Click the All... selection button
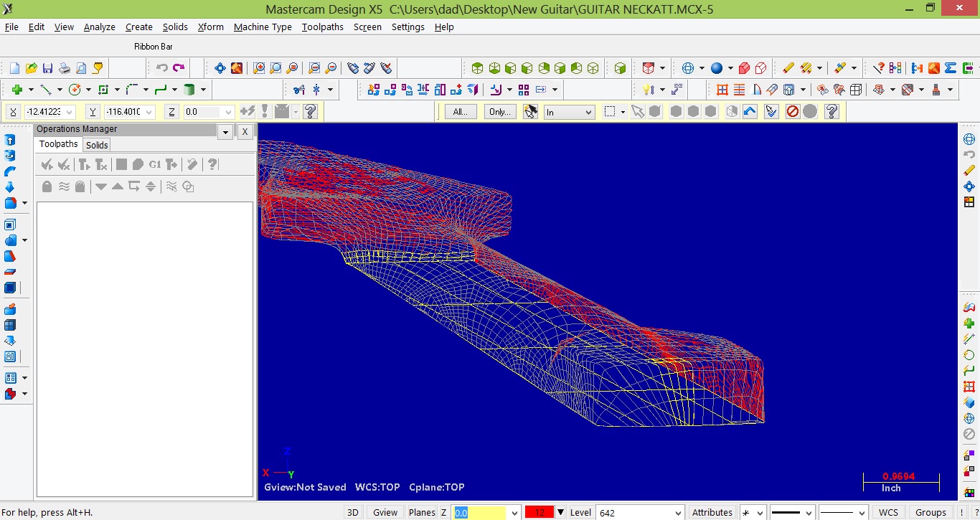The width and height of the screenshot is (980, 520). (461, 112)
